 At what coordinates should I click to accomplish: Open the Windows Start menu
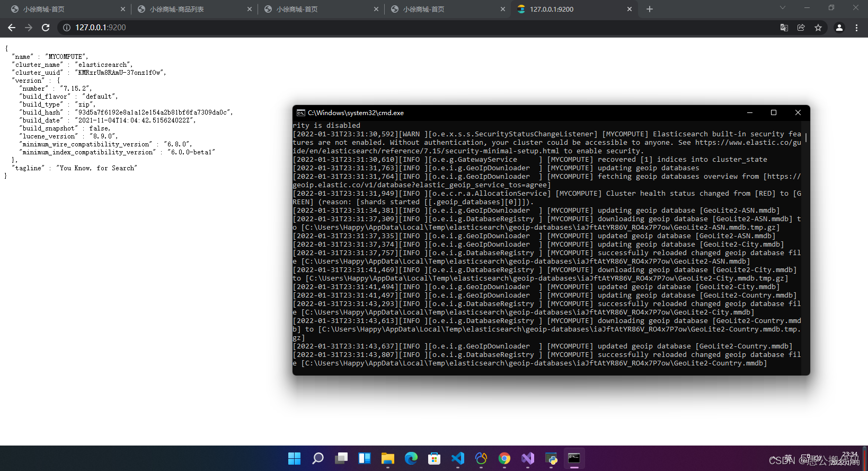[x=294, y=458]
